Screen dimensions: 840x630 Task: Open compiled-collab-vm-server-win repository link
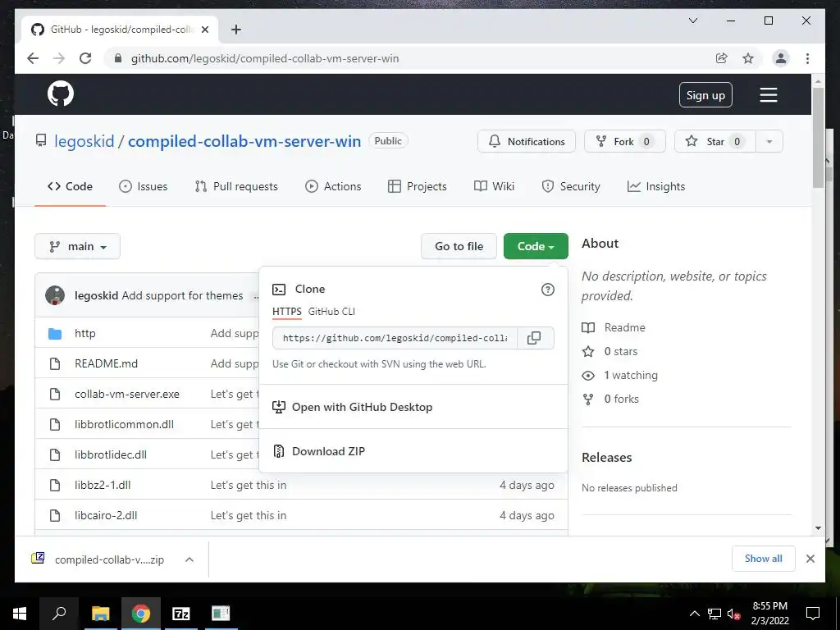click(244, 141)
